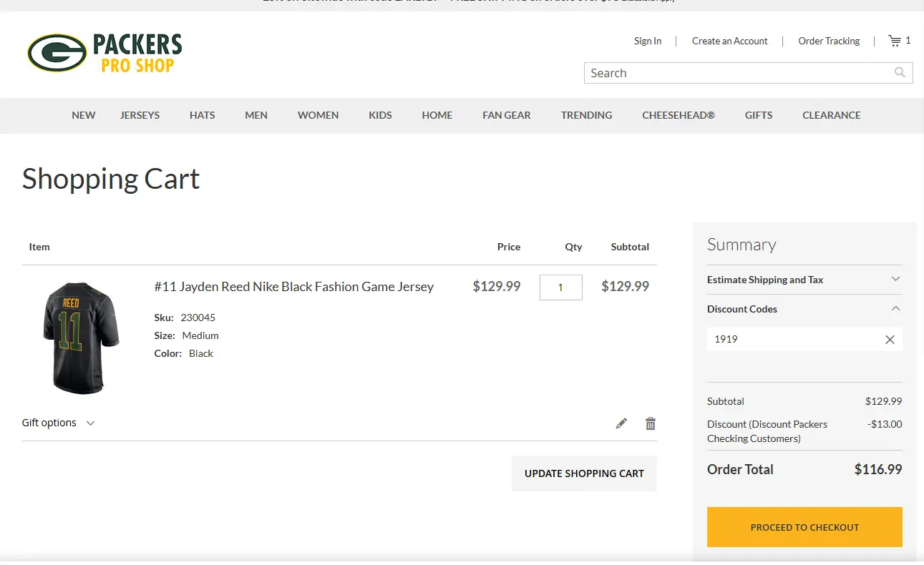Click Proceed to Checkout

tap(804, 527)
